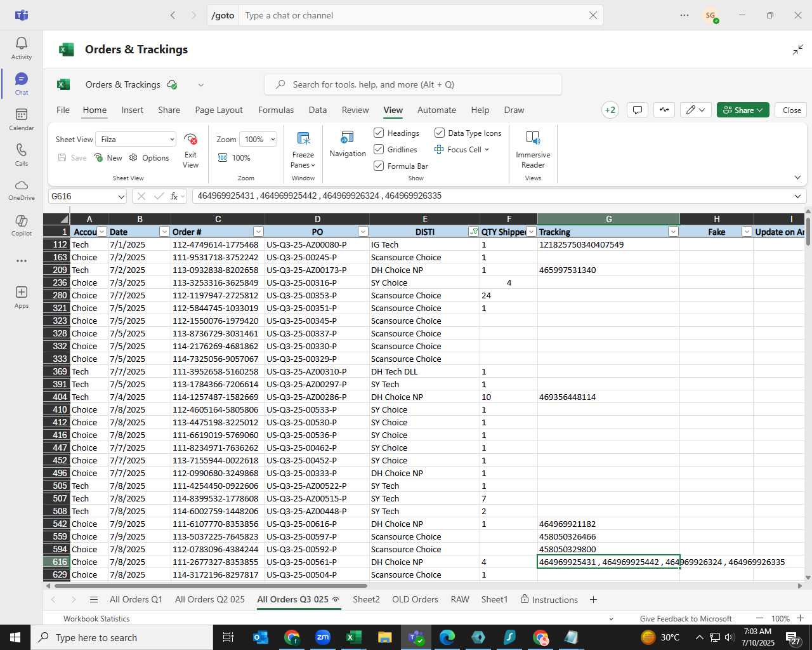Click zoom in plus in status bar
812x650 pixels.
[800, 619]
